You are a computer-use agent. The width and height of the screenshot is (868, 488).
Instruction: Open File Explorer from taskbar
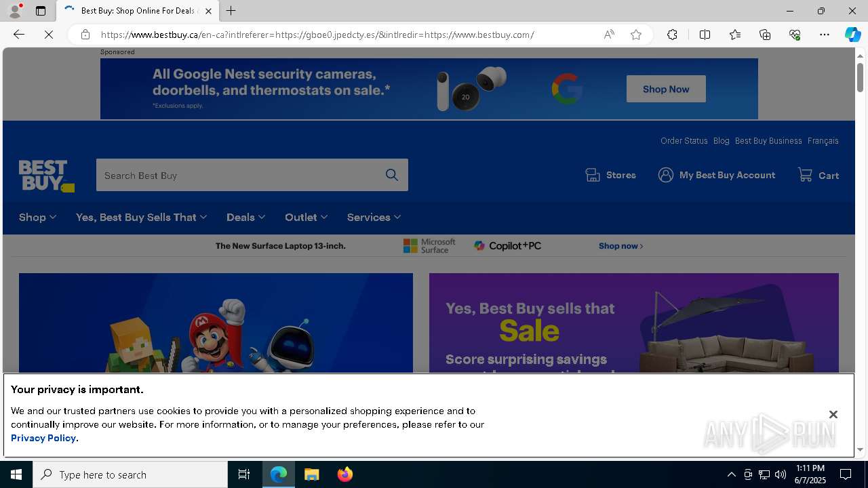(x=312, y=474)
